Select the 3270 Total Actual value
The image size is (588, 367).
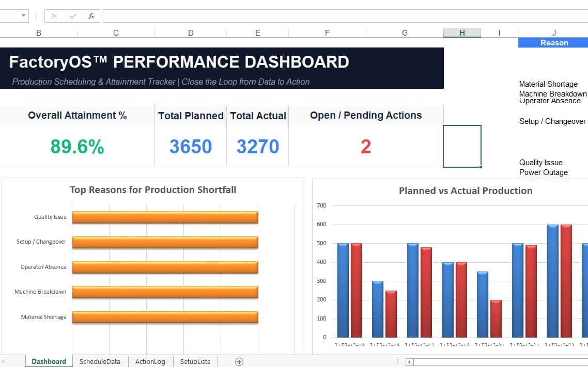pos(258,147)
